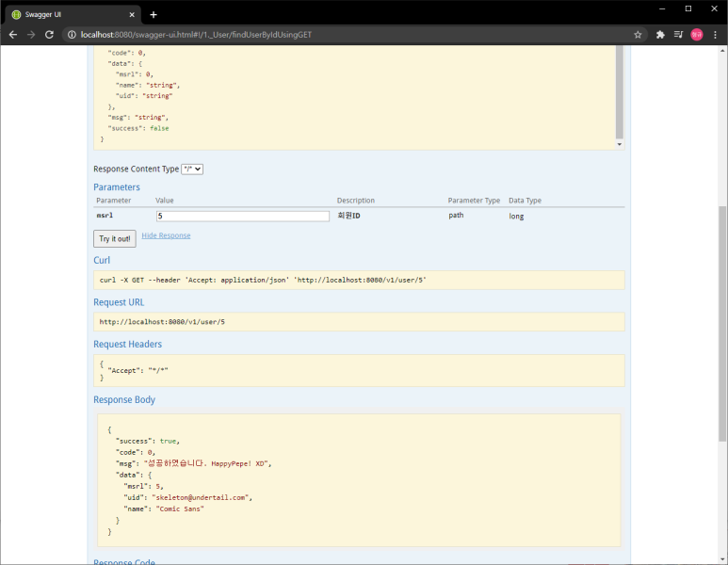Minimize the browser window

[662, 8]
